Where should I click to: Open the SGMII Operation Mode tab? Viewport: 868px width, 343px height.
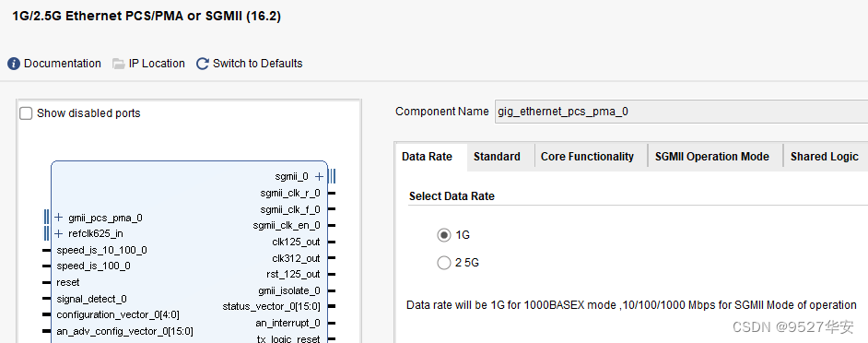coord(712,157)
